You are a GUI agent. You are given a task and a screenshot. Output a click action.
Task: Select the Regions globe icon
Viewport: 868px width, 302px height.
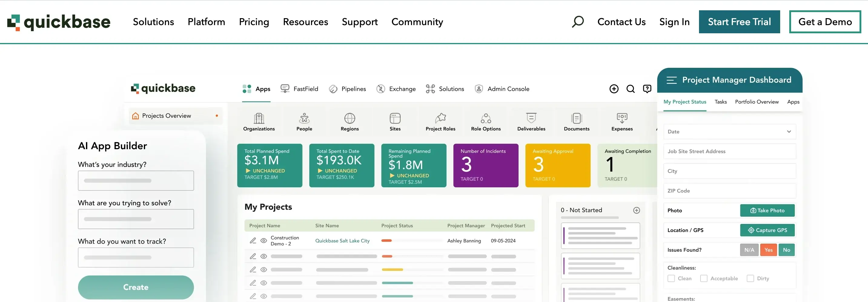(350, 118)
